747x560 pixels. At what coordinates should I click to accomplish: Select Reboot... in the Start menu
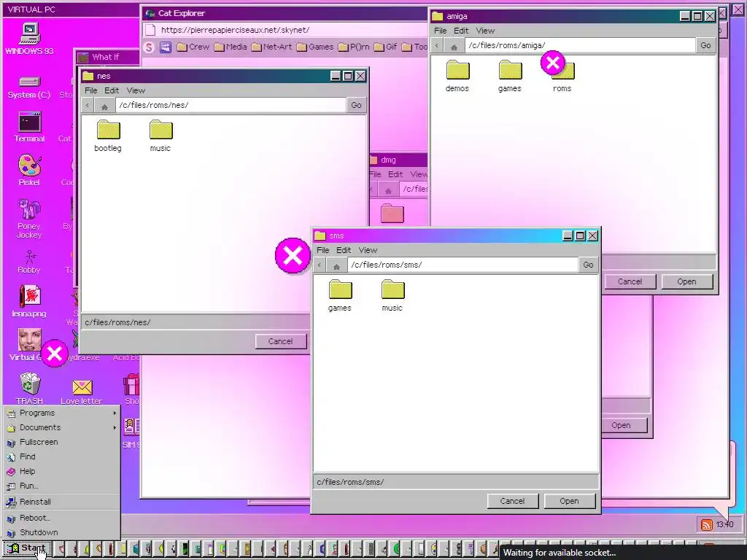click(61, 518)
